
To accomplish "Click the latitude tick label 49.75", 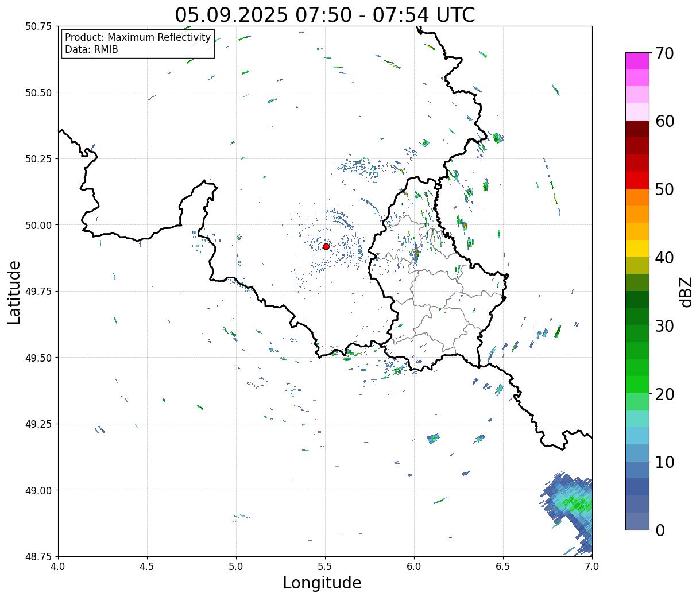I will 38,292.
